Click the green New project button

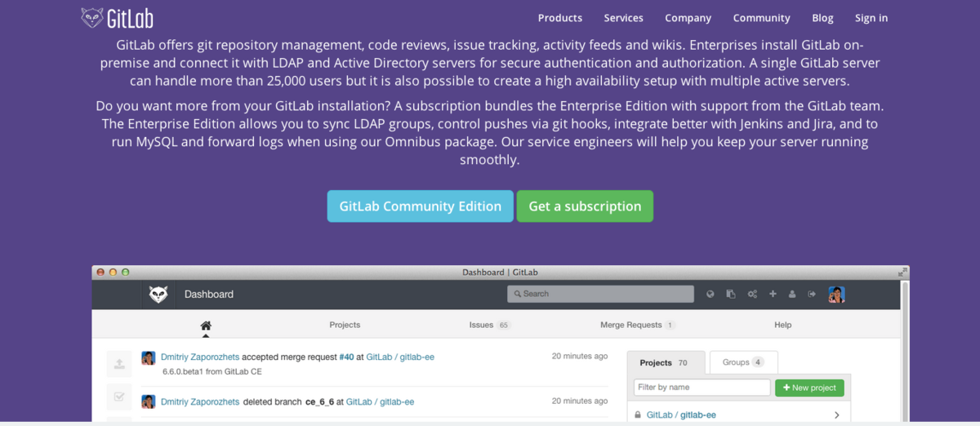point(808,388)
